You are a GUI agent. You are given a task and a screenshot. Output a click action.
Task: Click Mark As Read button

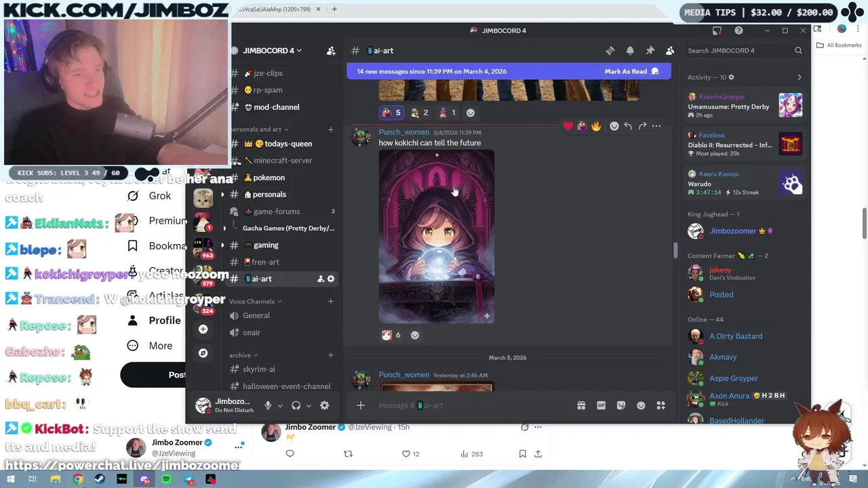631,71
